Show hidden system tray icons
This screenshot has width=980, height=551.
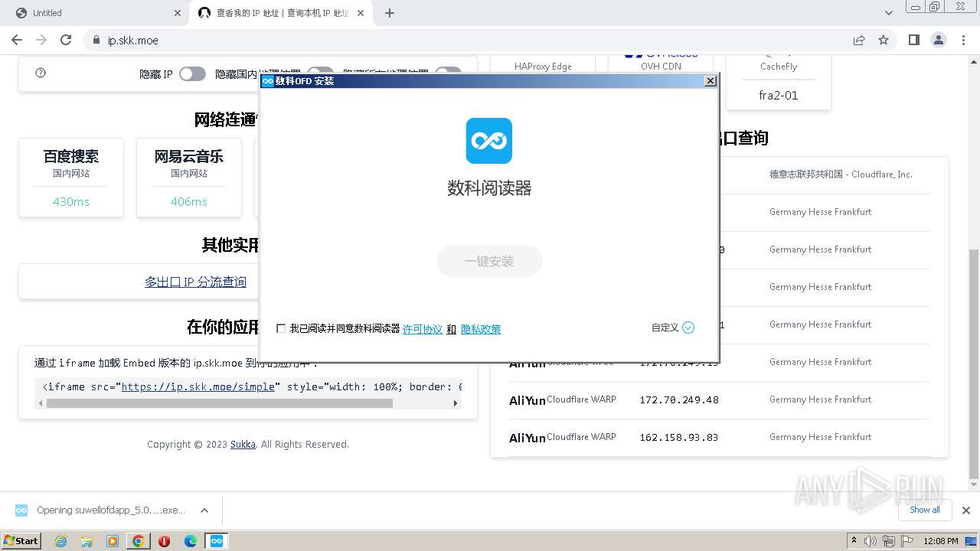click(854, 541)
